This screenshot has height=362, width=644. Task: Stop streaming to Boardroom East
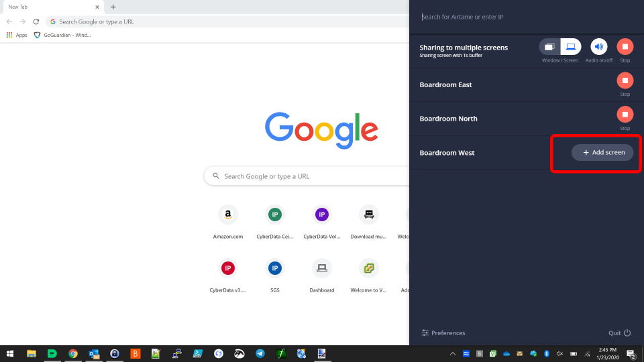point(625,80)
